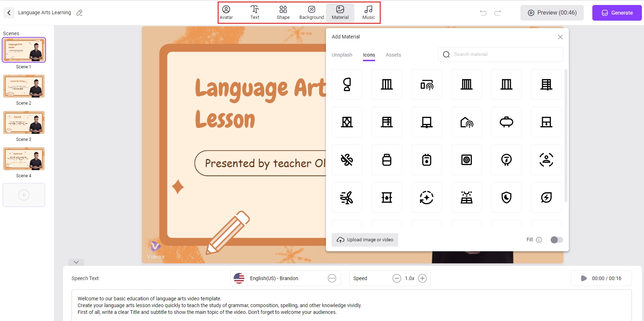644x321 pixels.
Task: Enable the Fill toggle
Action: tap(556, 240)
